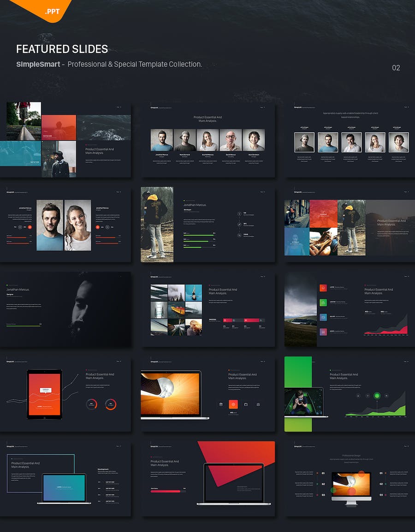Click the left orange donut chart beside tablet
Image resolution: width=415 pixels, height=532 pixels.
[92, 404]
